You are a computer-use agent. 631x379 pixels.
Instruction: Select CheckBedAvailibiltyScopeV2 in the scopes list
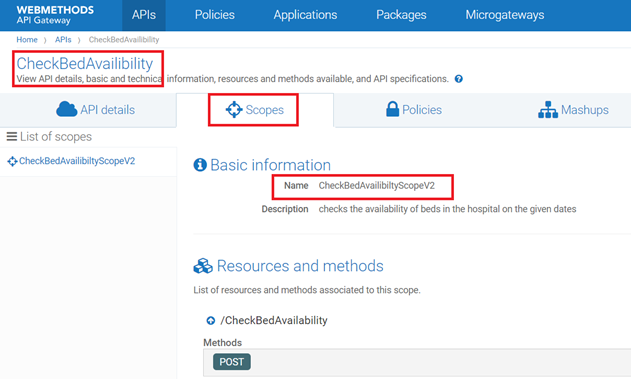[x=77, y=161]
